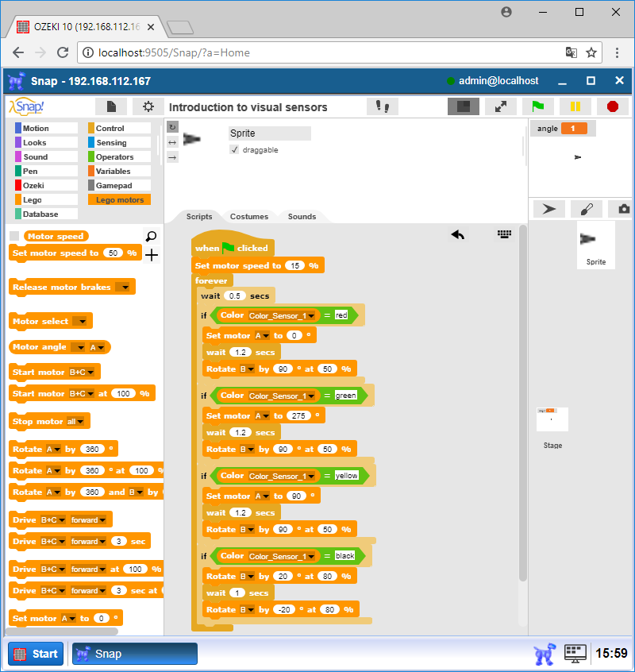Select the Gamepad block category
635x672 pixels.
pyautogui.click(x=120, y=186)
